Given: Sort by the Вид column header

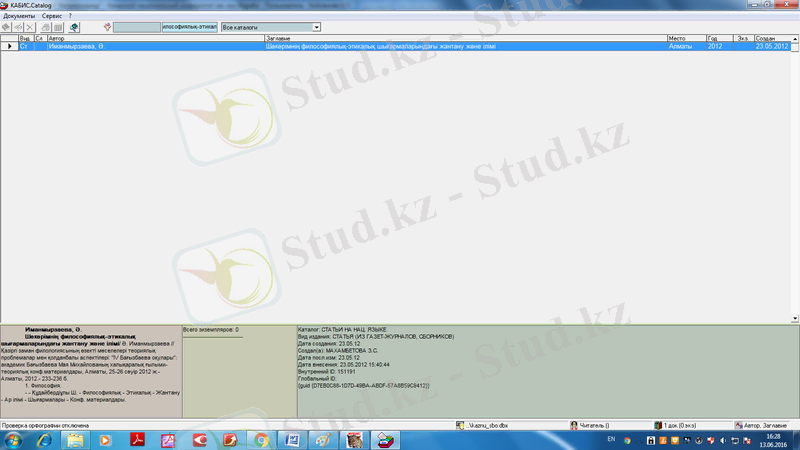Looking at the screenshot, I should (x=26, y=38).
